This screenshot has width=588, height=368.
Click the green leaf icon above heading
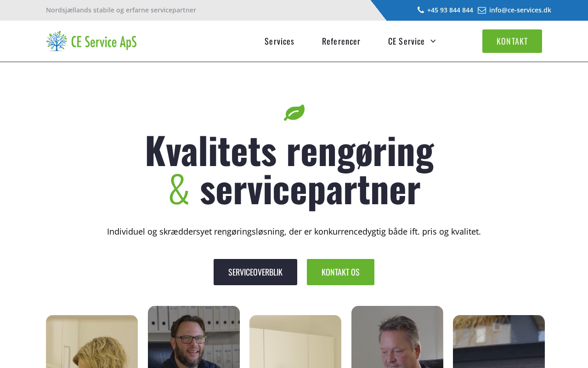tap(294, 113)
